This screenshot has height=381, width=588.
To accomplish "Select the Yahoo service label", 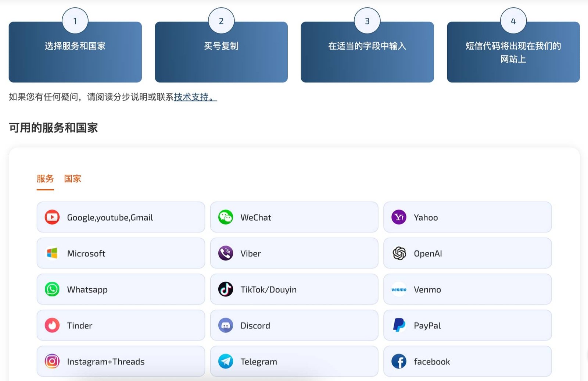I will (x=426, y=218).
